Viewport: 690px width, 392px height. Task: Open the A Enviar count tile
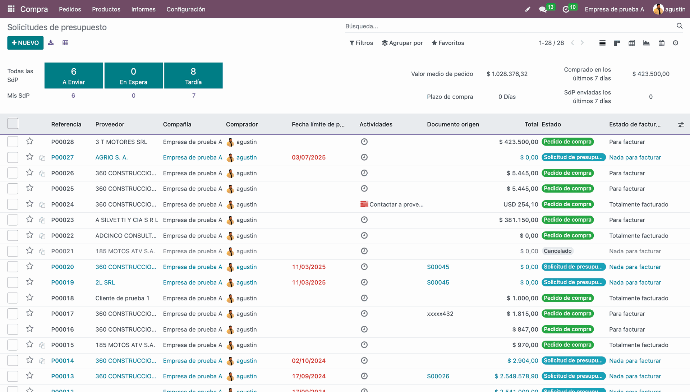pos(73,75)
